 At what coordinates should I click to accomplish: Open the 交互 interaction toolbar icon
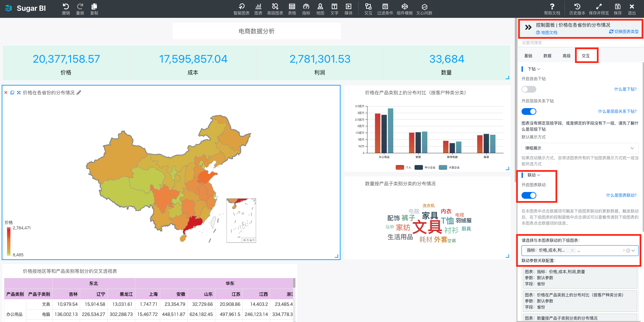(x=368, y=6)
